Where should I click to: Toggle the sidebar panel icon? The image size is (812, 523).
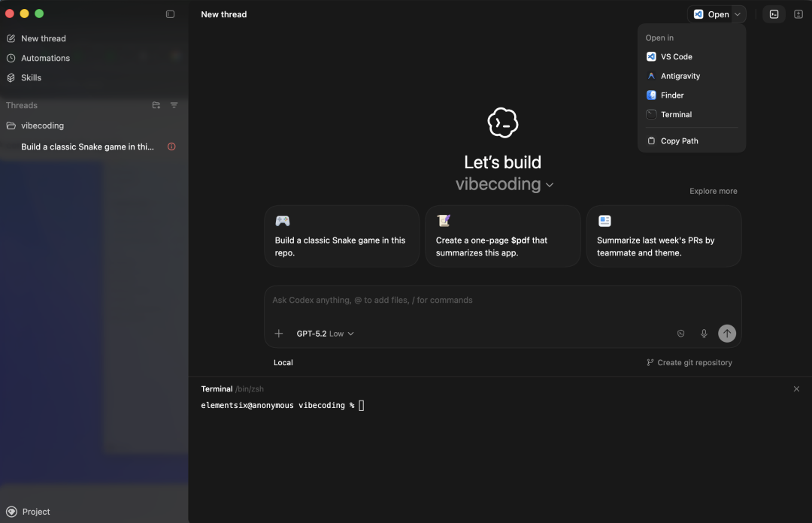170,14
